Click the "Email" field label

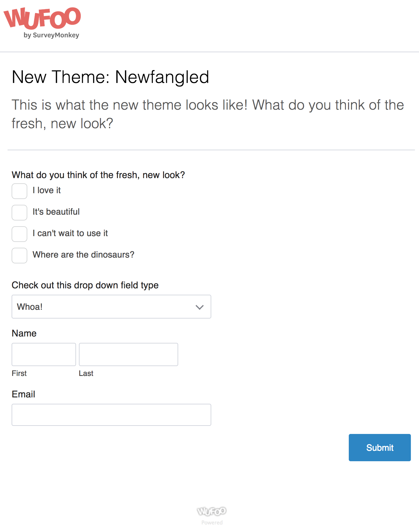click(24, 394)
